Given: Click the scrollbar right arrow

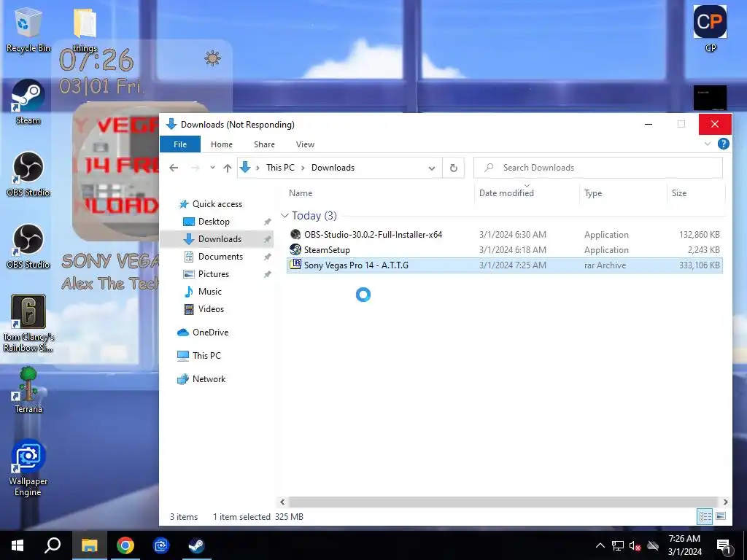Looking at the screenshot, I should [725, 502].
